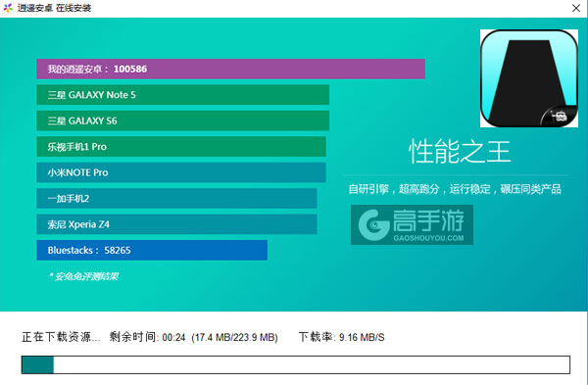The width and height of the screenshot is (588, 385).
Task: Select the 乐视手机1 Pro bar
Action: tap(181, 147)
